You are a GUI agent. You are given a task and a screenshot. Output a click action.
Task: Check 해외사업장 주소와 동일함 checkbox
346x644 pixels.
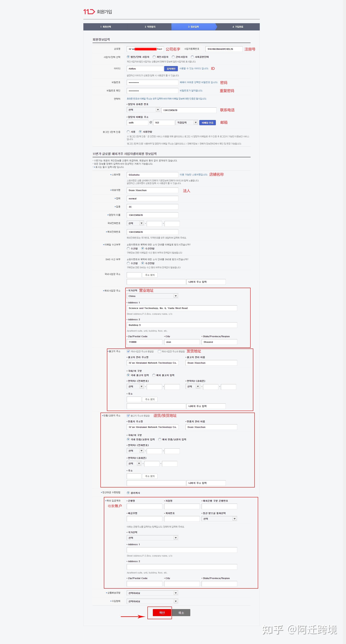pyautogui.click(x=159, y=351)
